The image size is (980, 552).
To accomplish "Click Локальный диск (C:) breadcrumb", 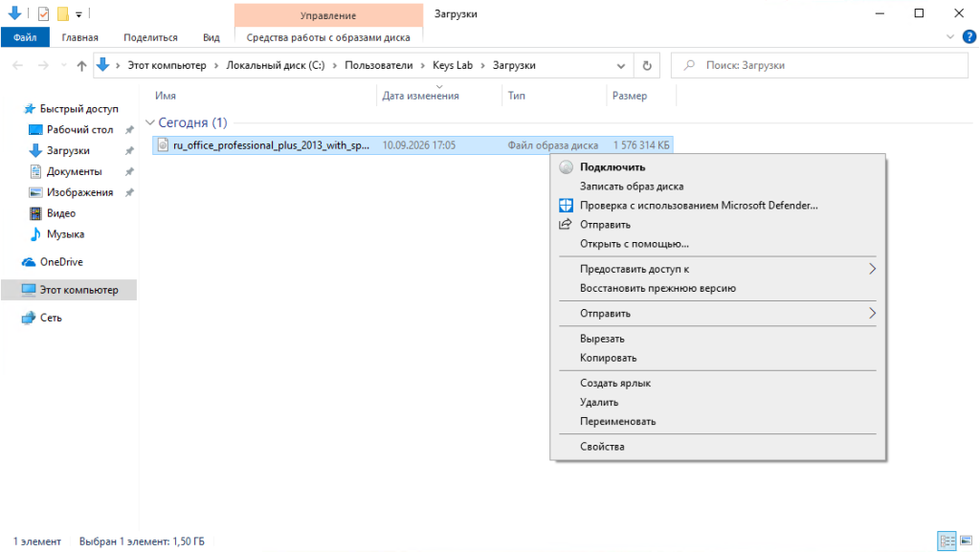I will 276,65.
